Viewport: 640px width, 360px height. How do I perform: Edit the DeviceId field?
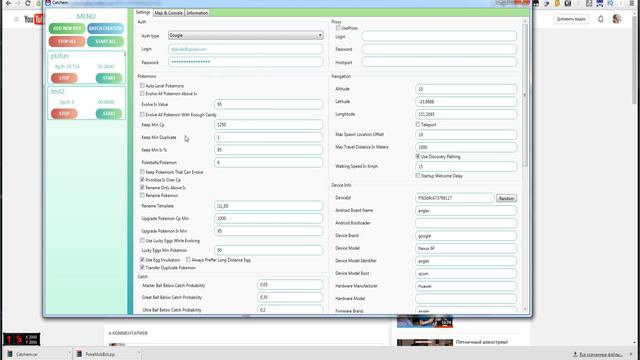[455, 198]
